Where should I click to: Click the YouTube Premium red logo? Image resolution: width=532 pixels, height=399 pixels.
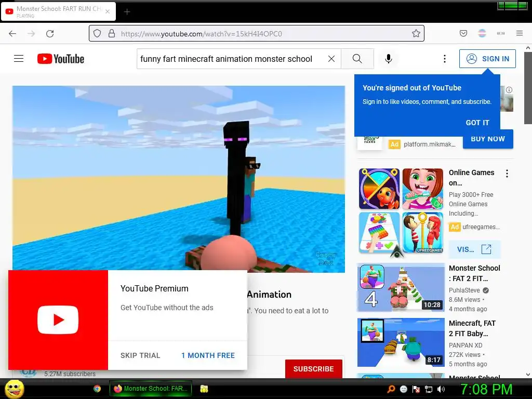pyautogui.click(x=58, y=320)
